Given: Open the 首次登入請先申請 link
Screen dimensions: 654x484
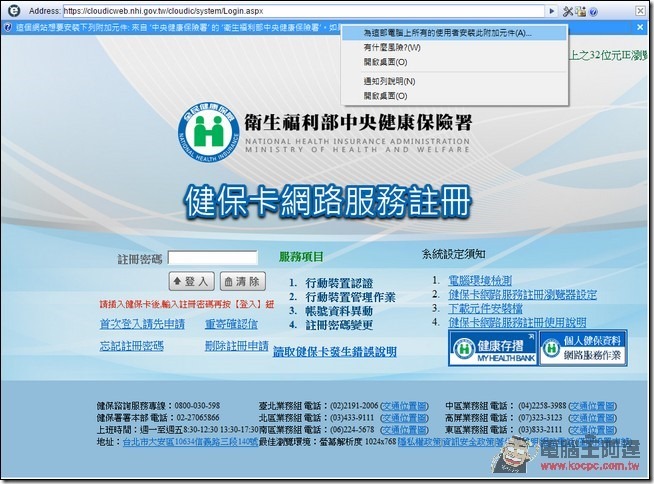Looking at the screenshot, I should [142, 324].
